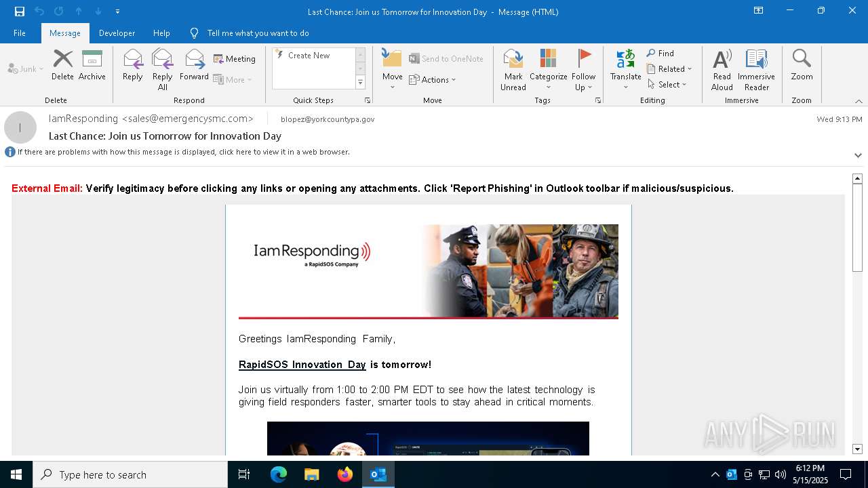The height and width of the screenshot is (488, 868).
Task: Flag message with Follow Up
Action: coord(583,70)
